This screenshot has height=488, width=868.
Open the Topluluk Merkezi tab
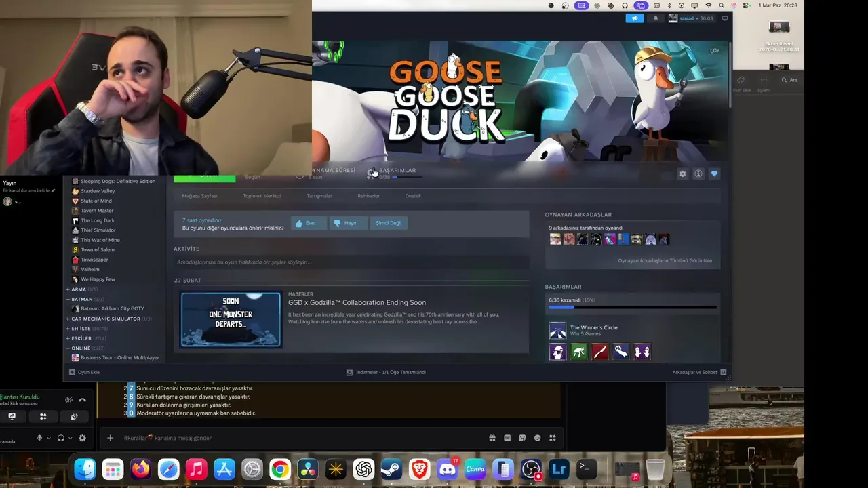point(262,196)
